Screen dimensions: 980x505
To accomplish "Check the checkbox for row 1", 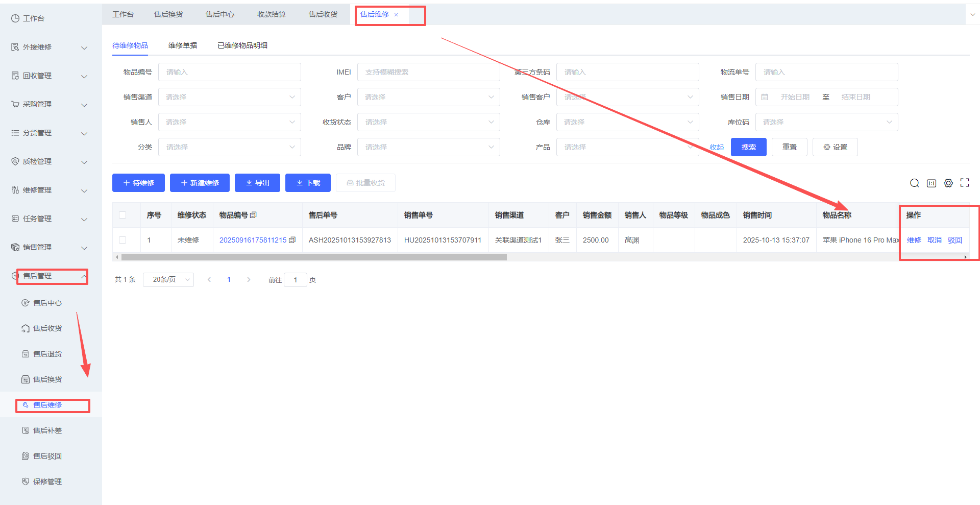I will coord(122,240).
